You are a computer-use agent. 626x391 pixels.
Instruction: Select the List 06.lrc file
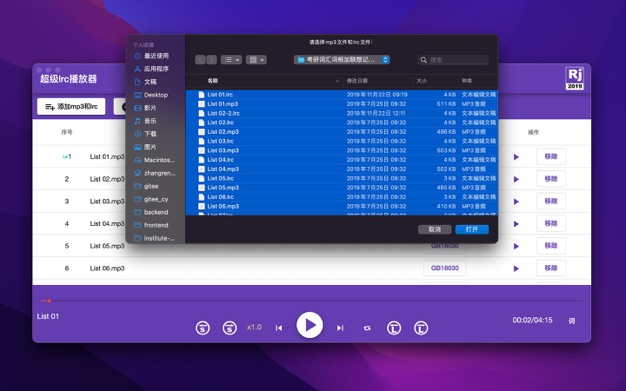tap(342, 197)
